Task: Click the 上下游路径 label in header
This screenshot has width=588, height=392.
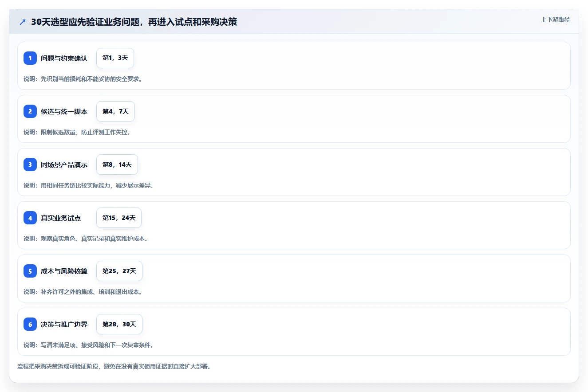Action: pos(555,20)
